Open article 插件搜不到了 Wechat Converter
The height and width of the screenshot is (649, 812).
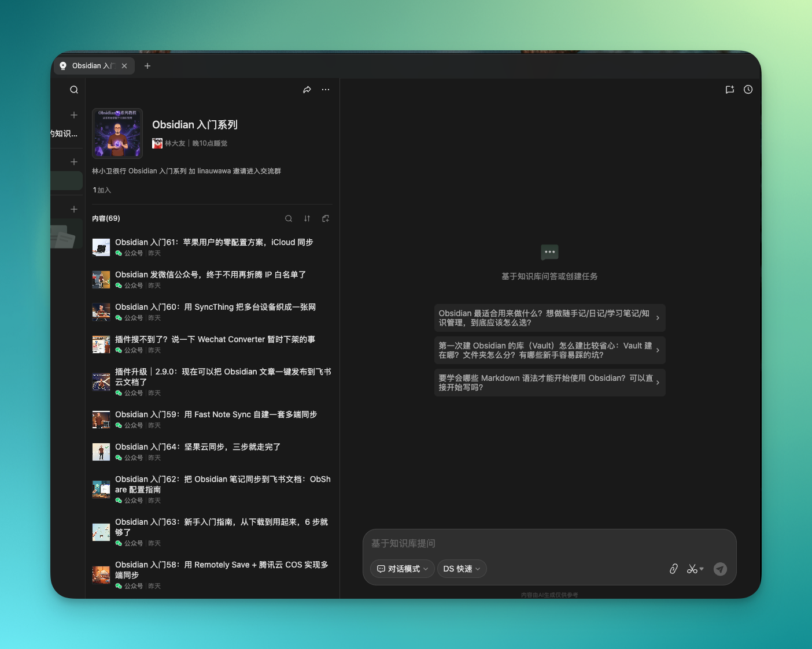tap(212, 344)
